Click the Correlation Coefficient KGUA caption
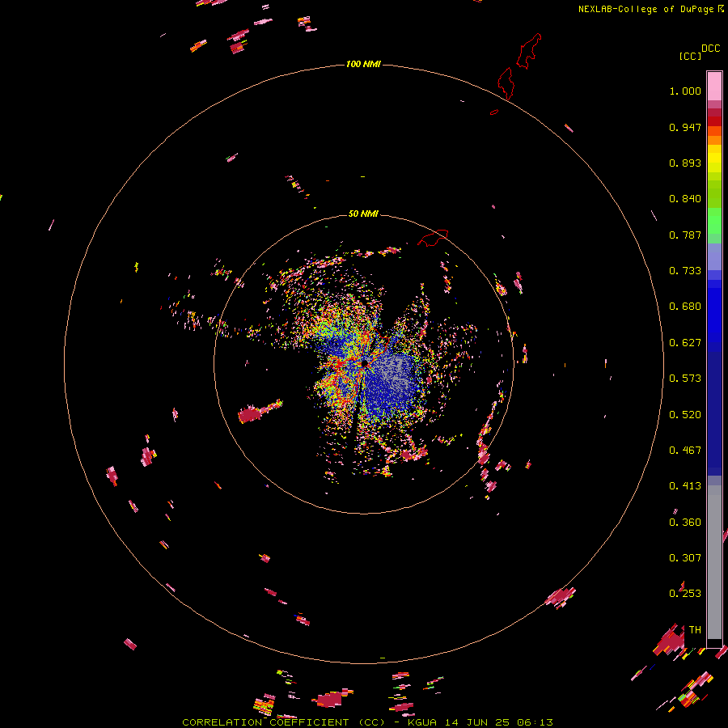The height and width of the screenshot is (728, 728). [x=367, y=722]
